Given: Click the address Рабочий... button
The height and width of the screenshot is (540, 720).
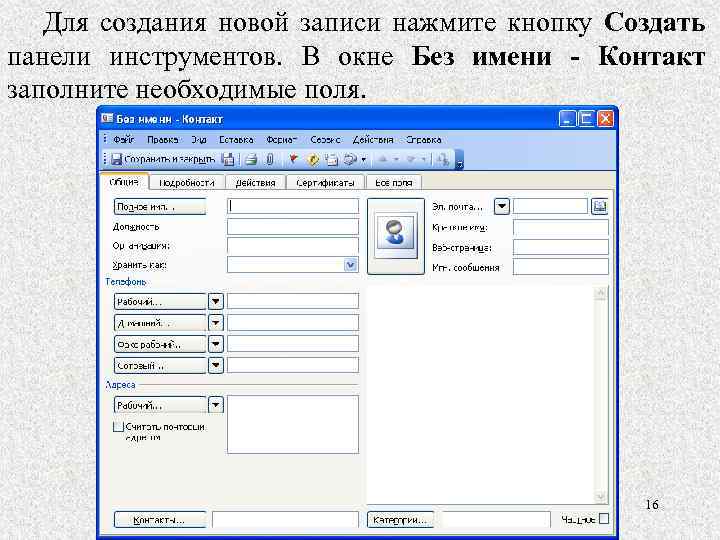Looking at the screenshot, I should click(x=160, y=405).
